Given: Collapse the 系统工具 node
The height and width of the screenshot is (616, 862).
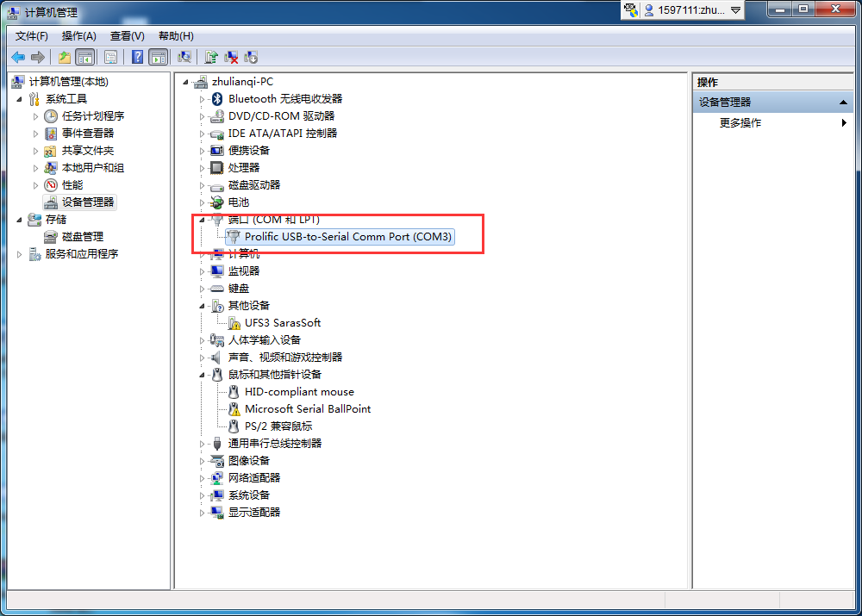Looking at the screenshot, I should pos(20,99).
